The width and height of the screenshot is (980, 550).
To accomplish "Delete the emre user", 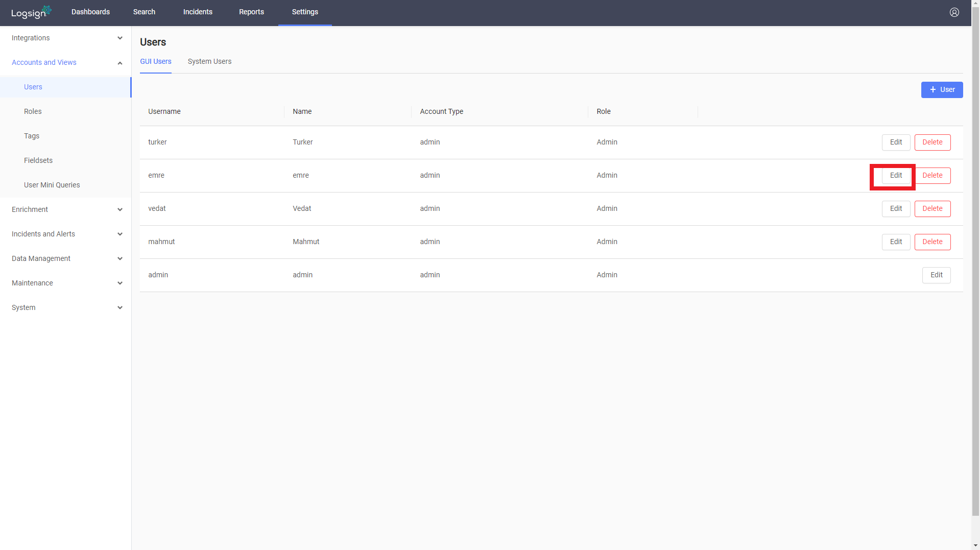I will 932,175.
